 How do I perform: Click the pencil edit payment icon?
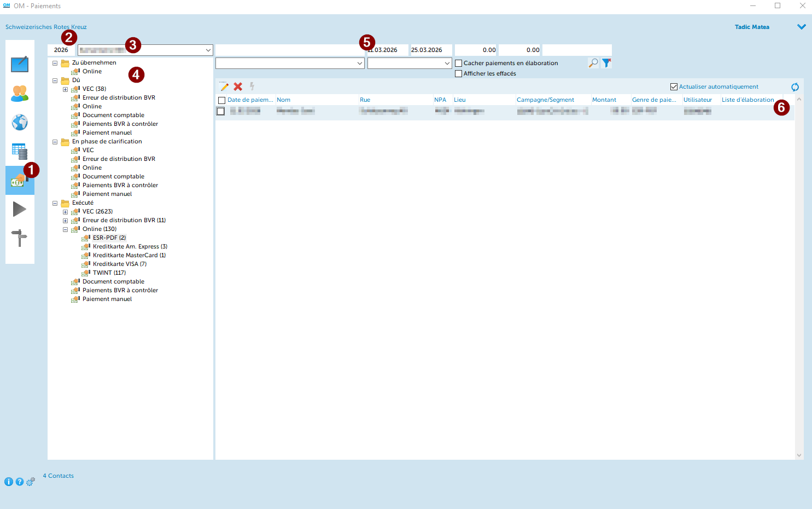(224, 86)
